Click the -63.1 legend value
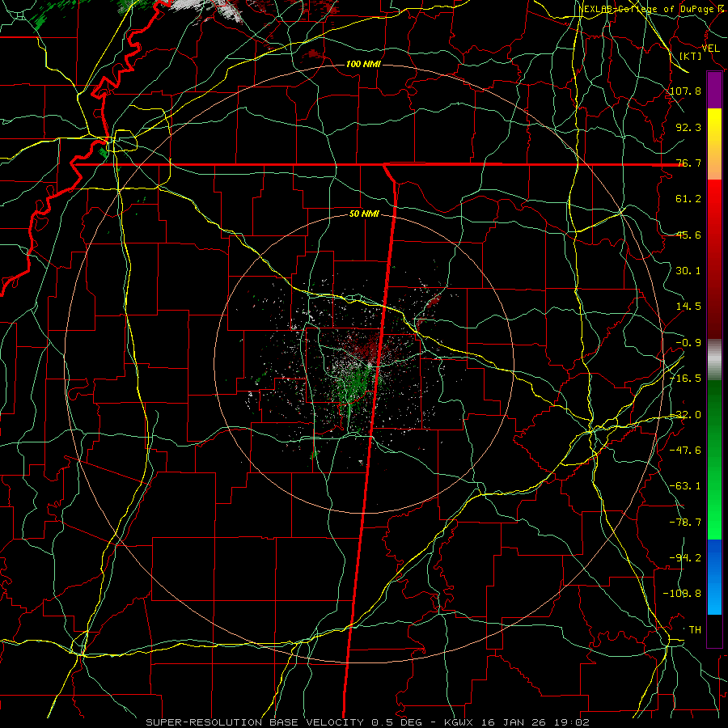The width and height of the screenshot is (728, 728). tap(686, 486)
